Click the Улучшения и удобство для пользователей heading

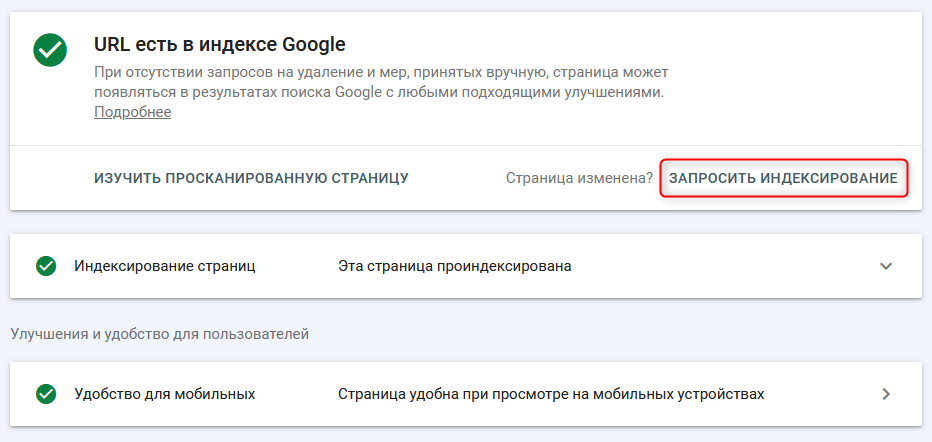point(159,333)
